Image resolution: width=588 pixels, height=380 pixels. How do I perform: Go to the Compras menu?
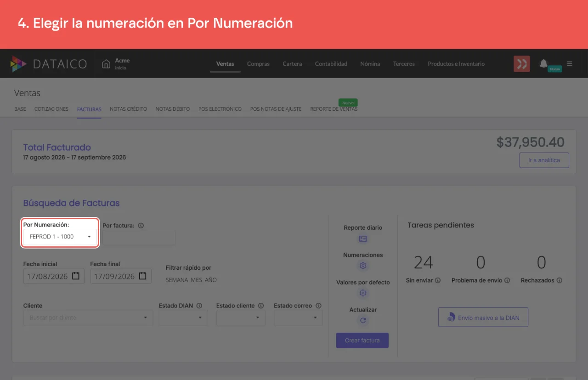click(258, 64)
